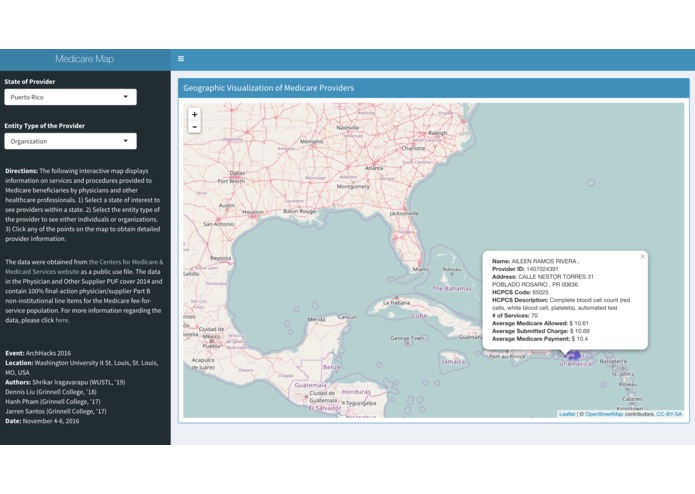This screenshot has height=494, width=695.
Task: Click the Houston label on the map
Action: (253, 212)
